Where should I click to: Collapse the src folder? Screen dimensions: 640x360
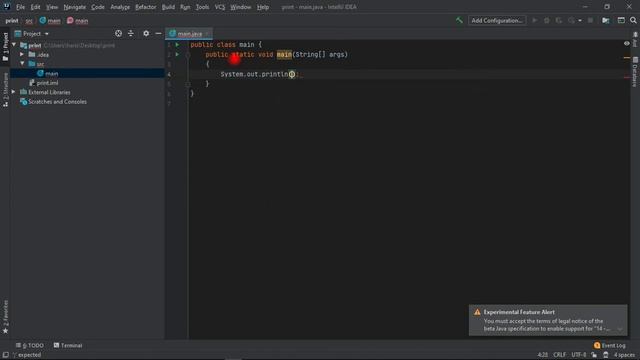click(x=22, y=64)
